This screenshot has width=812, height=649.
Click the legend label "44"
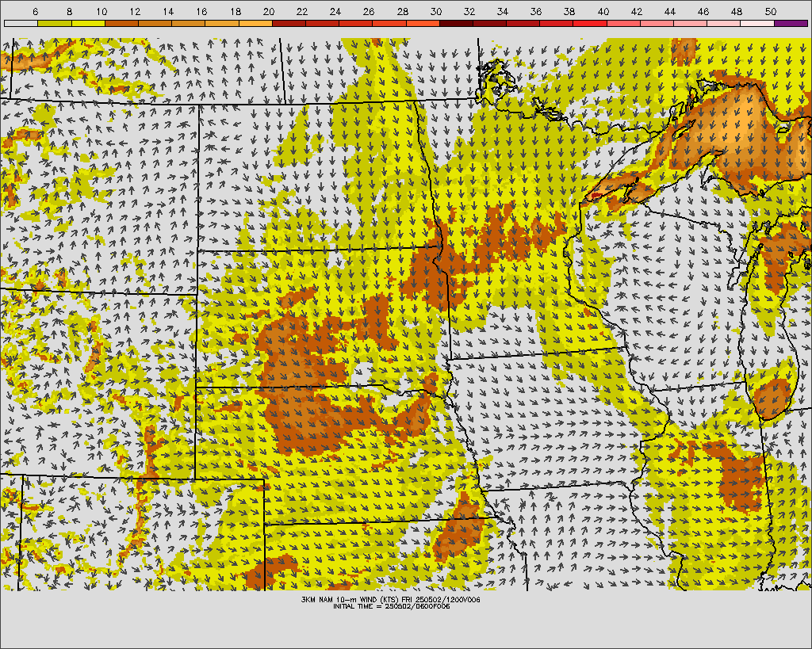[x=670, y=11]
